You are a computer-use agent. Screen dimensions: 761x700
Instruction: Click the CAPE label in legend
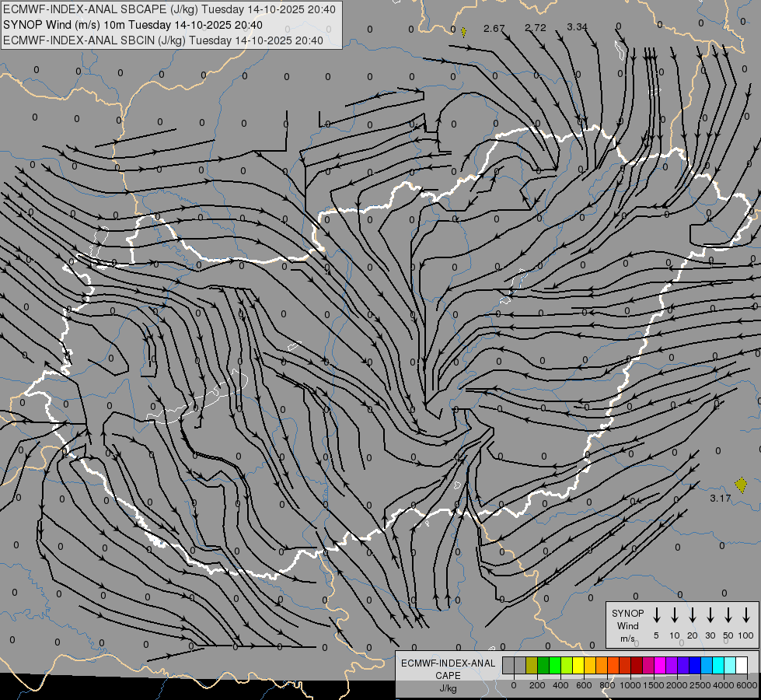point(448,676)
